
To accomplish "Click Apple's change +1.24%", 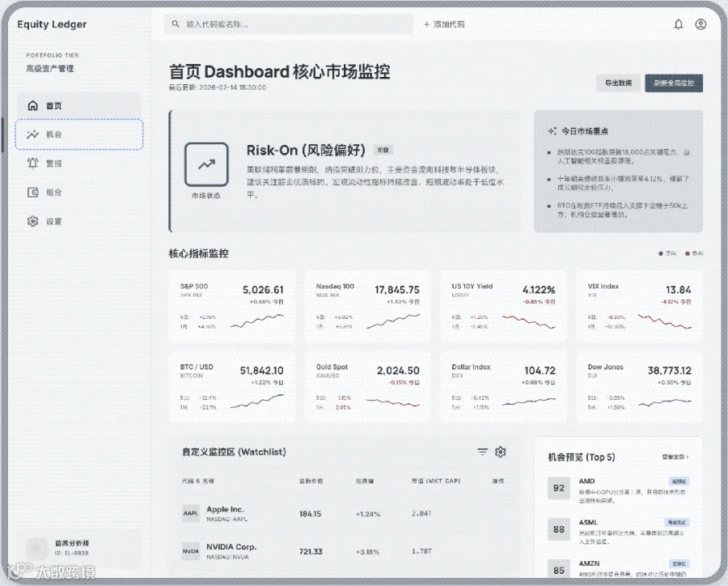I will click(368, 514).
